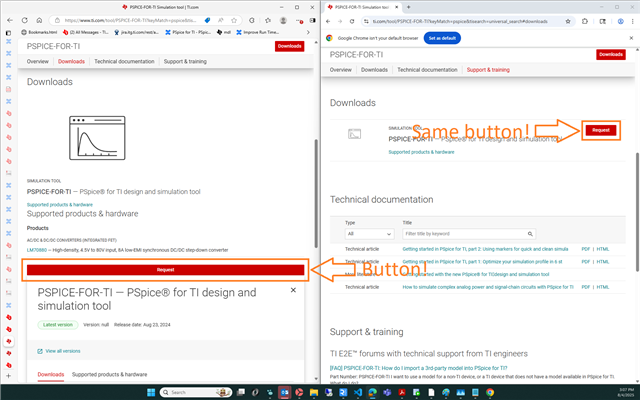Click the shopping tag icon in Edge address bar
Image resolution: width=640 pixels, height=400 pixels.
point(207,20)
